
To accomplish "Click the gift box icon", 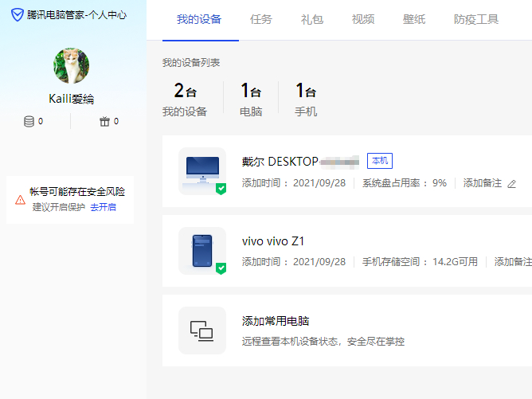I will click(x=104, y=121).
